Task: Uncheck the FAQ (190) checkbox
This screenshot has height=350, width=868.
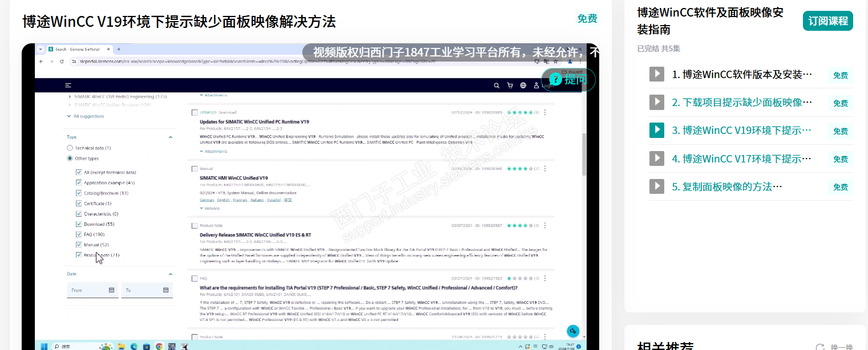Action: pyautogui.click(x=78, y=234)
